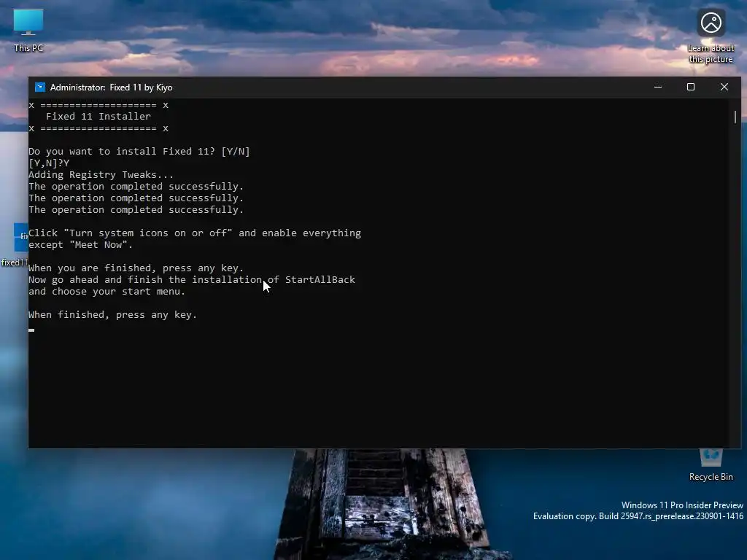Click 'When finished, press any key.' line
The width and height of the screenshot is (747, 560).
112,315
